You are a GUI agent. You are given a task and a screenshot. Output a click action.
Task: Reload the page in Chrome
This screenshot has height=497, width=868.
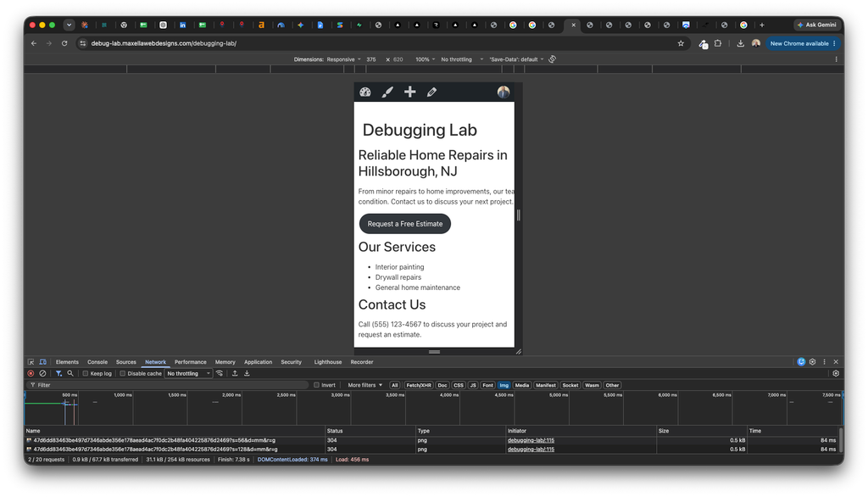point(64,43)
